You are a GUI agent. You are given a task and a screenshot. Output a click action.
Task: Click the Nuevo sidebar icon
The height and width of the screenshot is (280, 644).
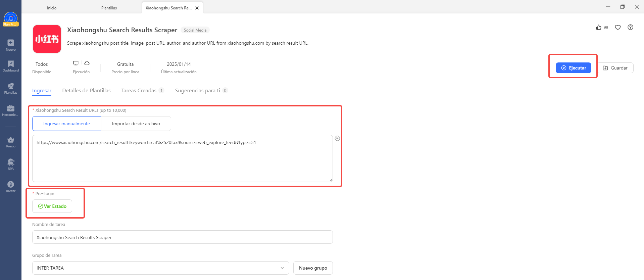point(11,43)
